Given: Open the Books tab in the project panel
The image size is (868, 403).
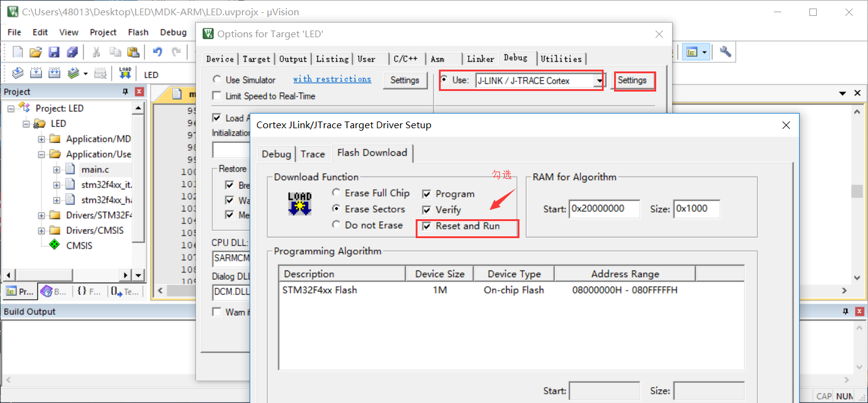Looking at the screenshot, I should point(54,292).
